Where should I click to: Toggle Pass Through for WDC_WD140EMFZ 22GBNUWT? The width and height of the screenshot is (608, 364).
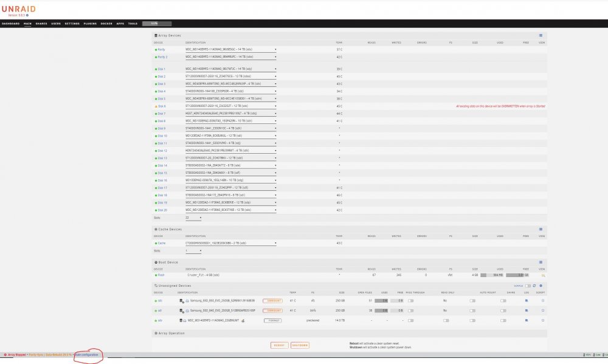tap(410, 321)
